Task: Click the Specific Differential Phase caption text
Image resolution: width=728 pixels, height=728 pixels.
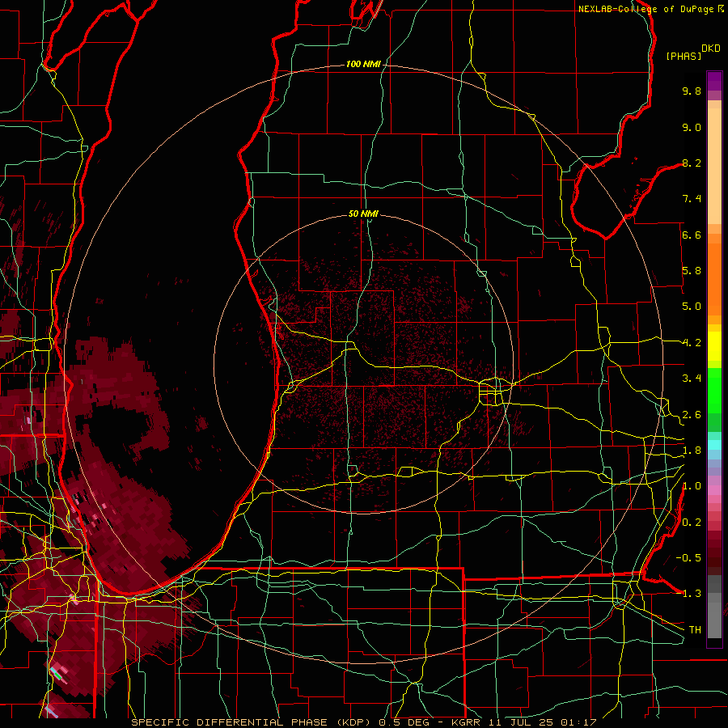Action: [x=364, y=722]
